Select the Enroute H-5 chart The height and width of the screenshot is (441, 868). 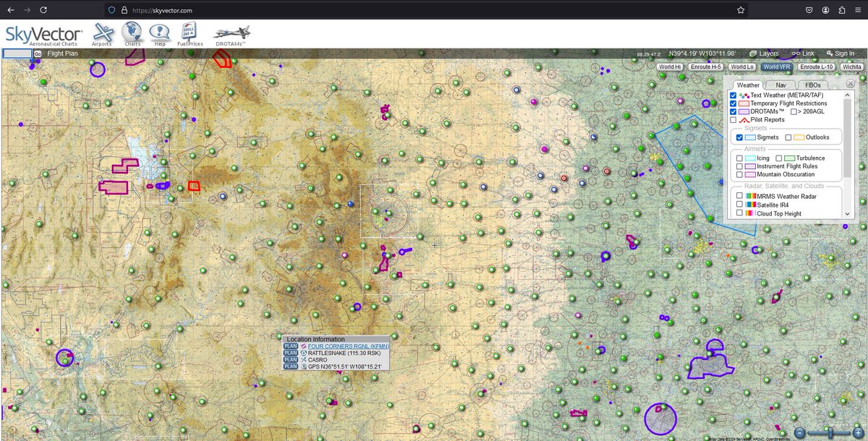click(x=706, y=67)
